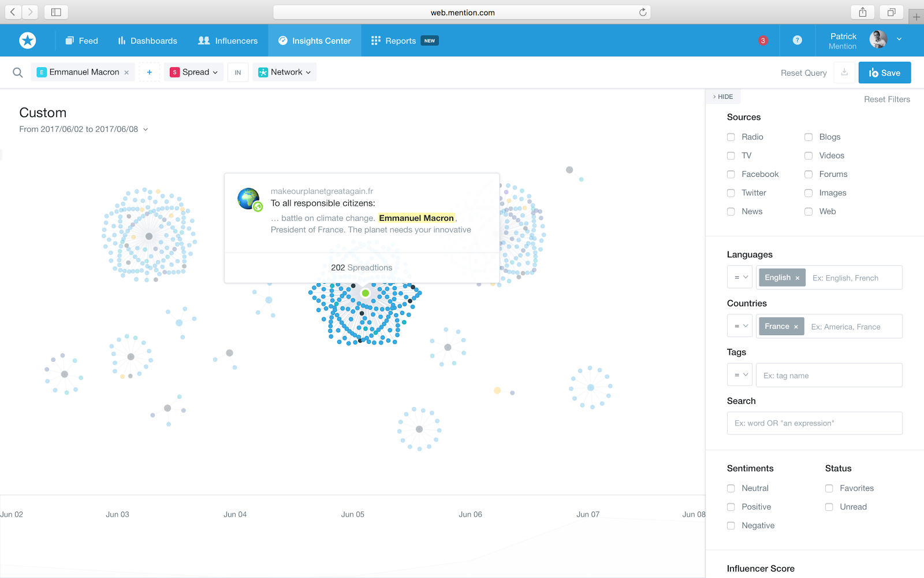
Task: Enable the Facebook source checkbox
Action: pyautogui.click(x=731, y=174)
